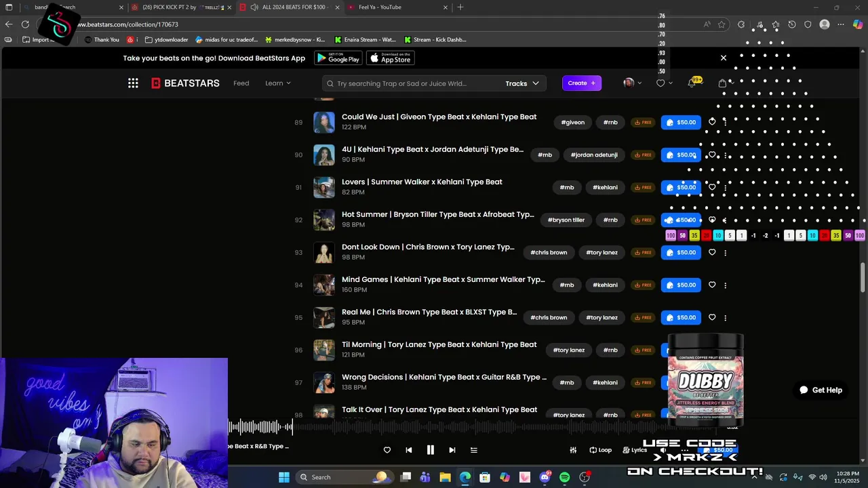Open more options for Real Me

point(726,317)
